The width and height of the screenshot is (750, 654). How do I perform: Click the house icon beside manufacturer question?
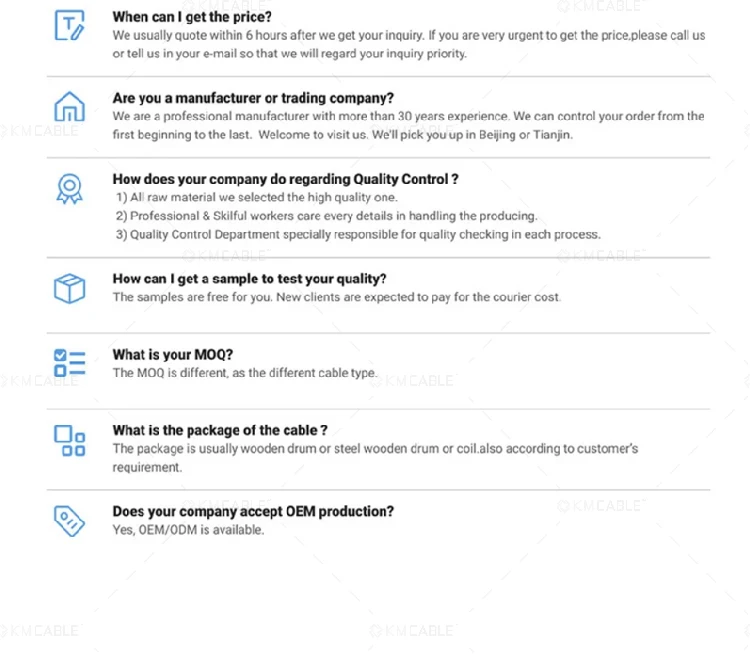69,106
